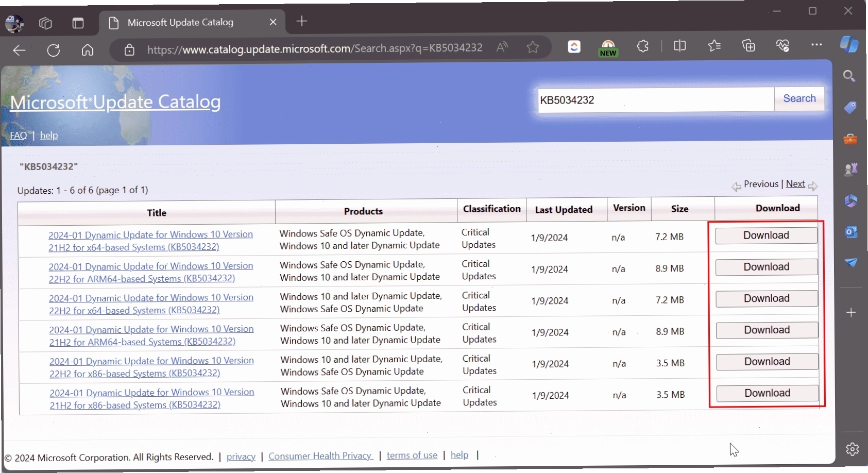Image resolution: width=868 pixels, height=473 pixels.
Task: Open 22H2 ARM64-based Systems update link
Action: (x=151, y=273)
